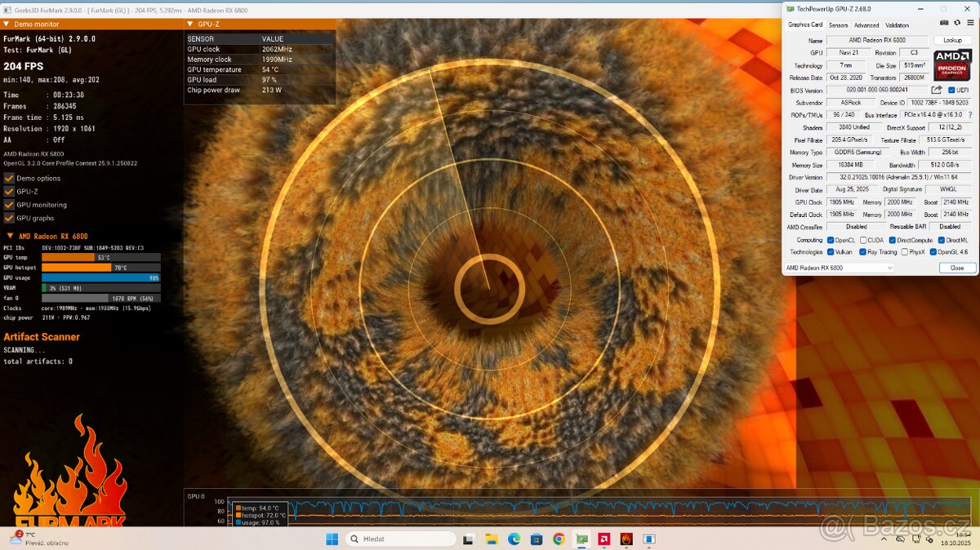Click the Close button in GPU-Z
Screen dimensions: 980x550
956,268
